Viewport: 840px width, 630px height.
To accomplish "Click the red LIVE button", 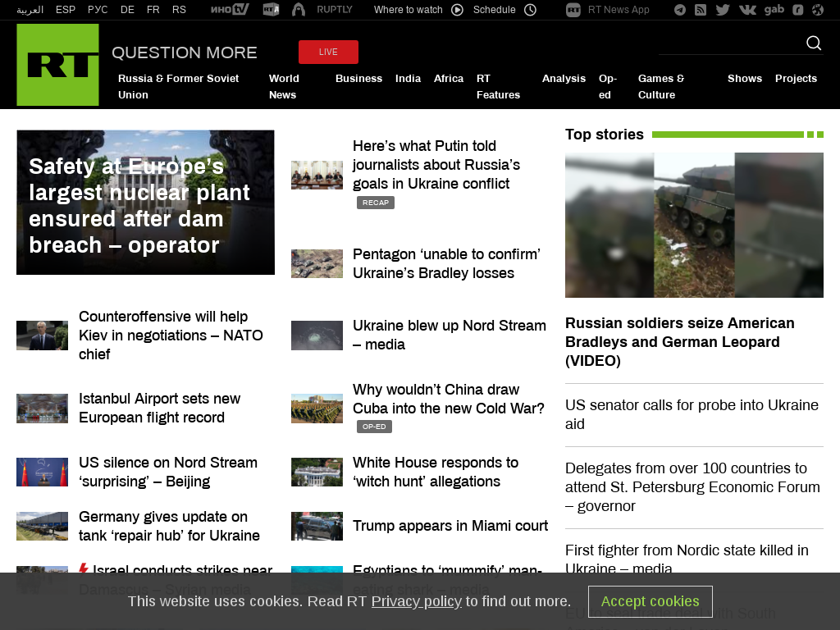I will coord(328,52).
